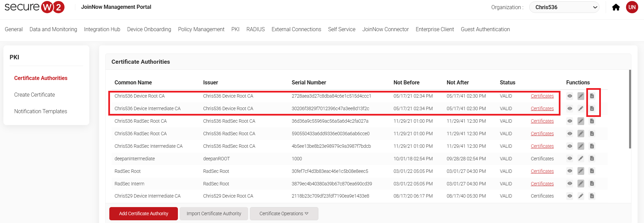Click Add Certificate Authority button
This screenshot has width=644, height=223.
coord(143,214)
